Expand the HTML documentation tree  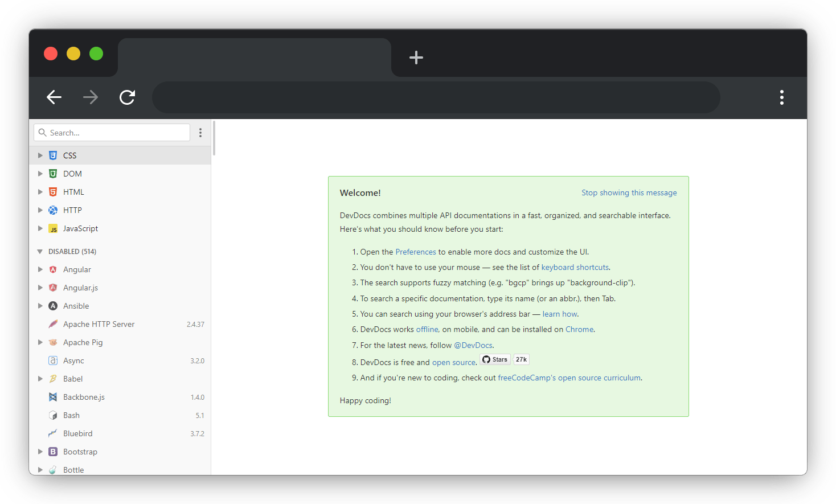(40, 192)
